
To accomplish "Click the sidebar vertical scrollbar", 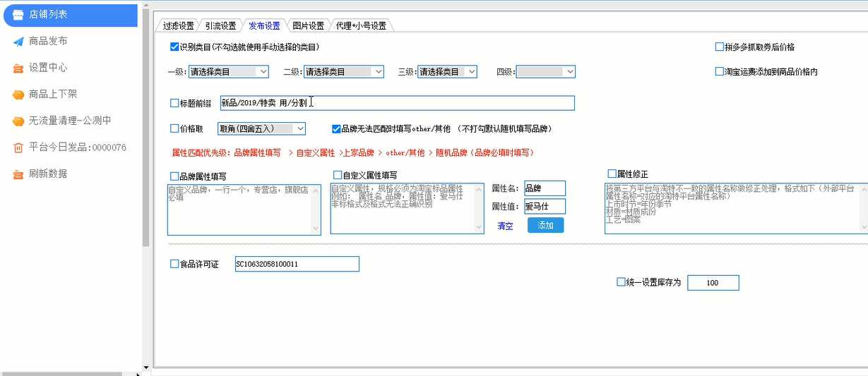I will [146, 127].
